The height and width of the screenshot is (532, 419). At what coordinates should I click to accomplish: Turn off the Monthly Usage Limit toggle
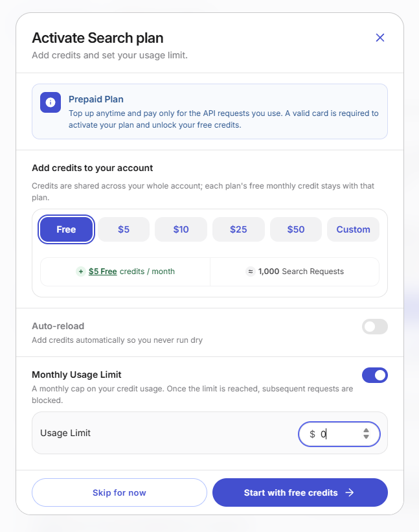(x=374, y=375)
